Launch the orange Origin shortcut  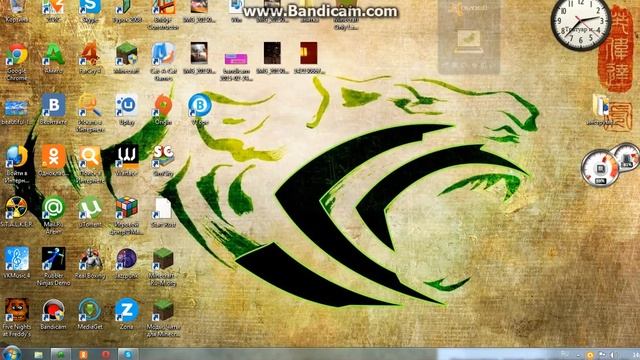pyautogui.click(x=163, y=105)
